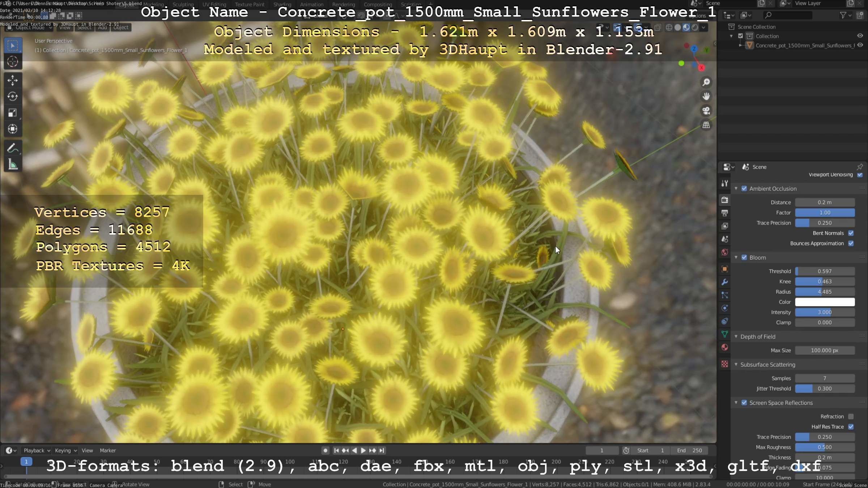Uncheck Half Res Trace
Viewport: 868px width, 488px height.
[851, 427]
